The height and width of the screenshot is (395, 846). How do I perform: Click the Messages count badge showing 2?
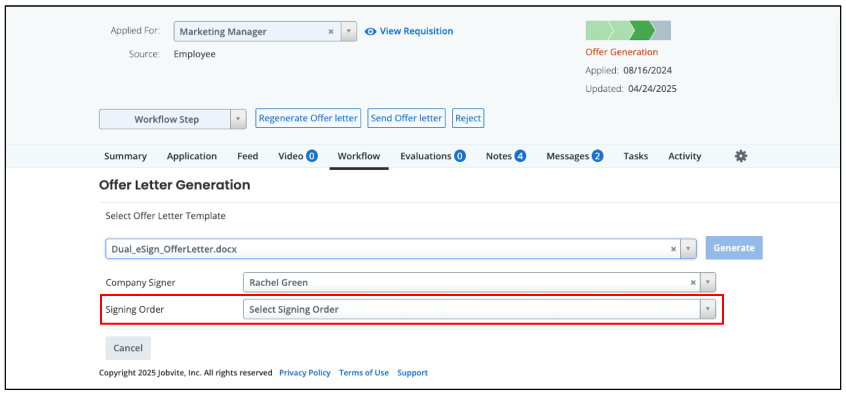pyautogui.click(x=597, y=156)
